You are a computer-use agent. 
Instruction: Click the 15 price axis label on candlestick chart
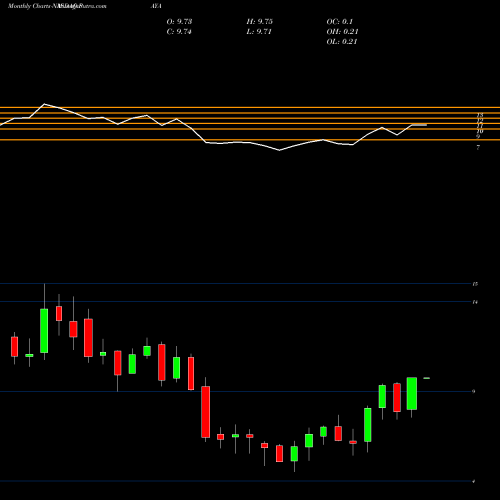[x=475, y=284]
